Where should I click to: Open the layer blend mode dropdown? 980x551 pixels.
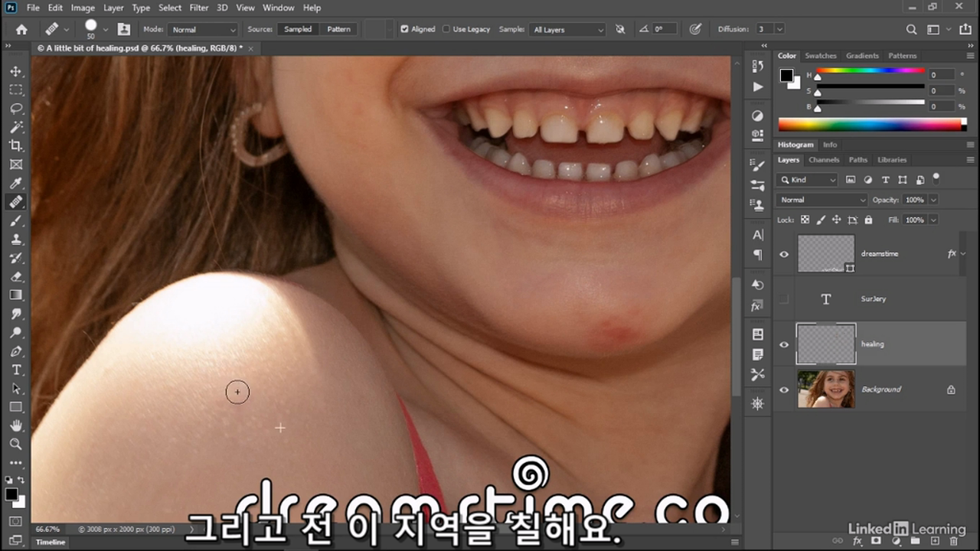pos(822,200)
